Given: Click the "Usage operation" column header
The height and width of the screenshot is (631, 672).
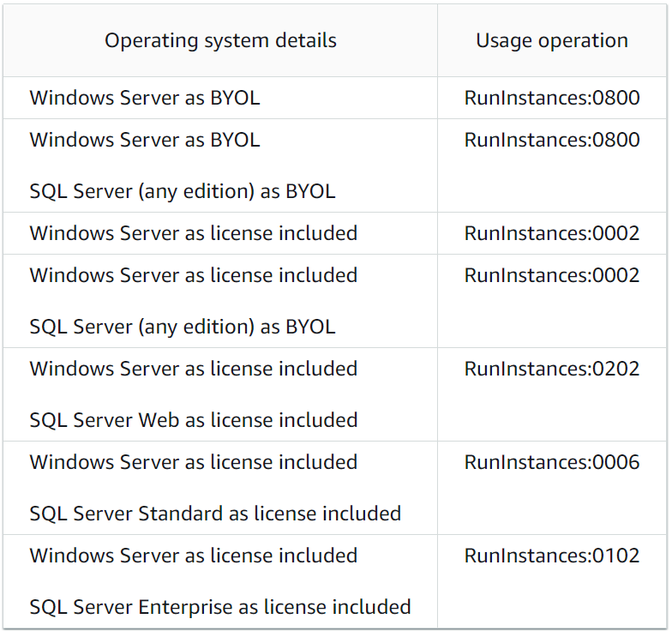Looking at the screenshot, I should point(552,41).
